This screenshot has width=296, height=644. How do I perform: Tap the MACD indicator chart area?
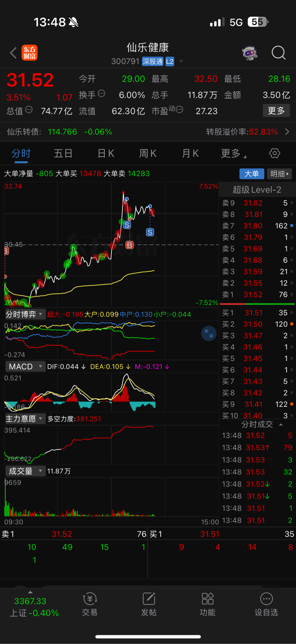(x=111, y=392)
